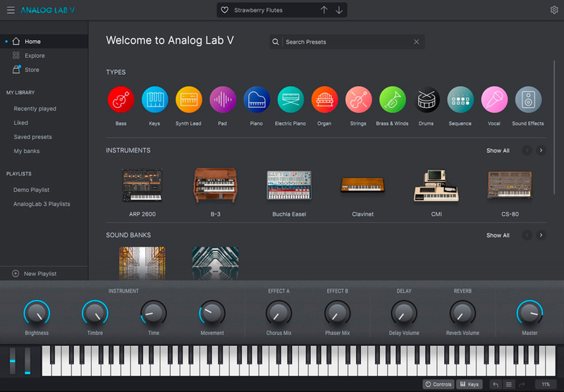Go to next preset with down arrow
The image size is (564, 392).
click(339, 10)
